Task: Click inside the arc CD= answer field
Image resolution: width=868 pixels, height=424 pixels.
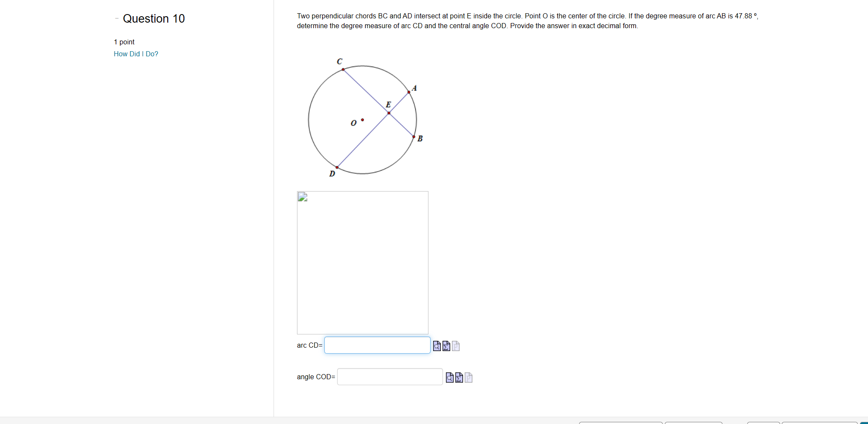Action: pyautogui.click(x=377, y=345)
